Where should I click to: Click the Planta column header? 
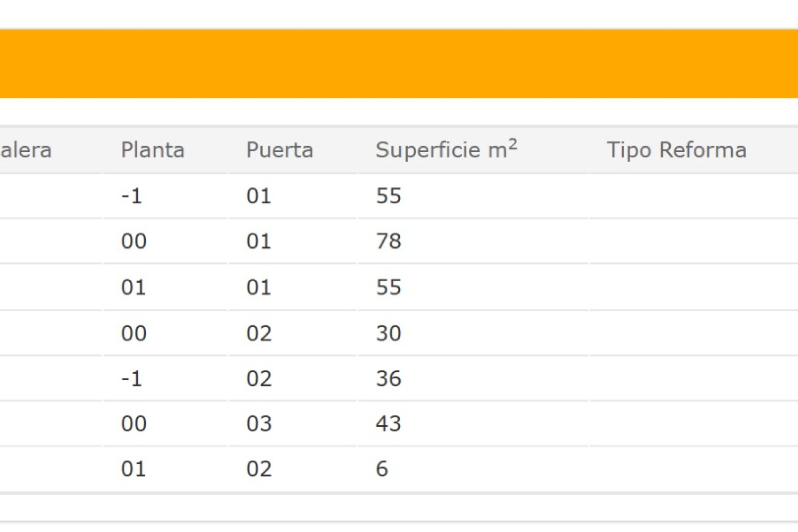(x=153, y=150)
